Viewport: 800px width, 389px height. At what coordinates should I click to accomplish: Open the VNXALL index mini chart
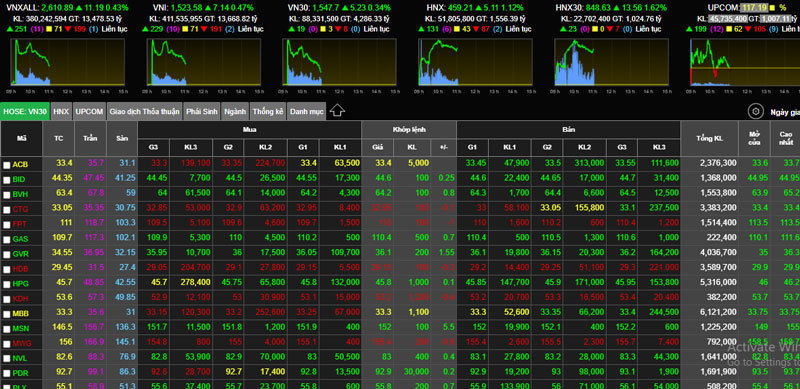point(67,62)
